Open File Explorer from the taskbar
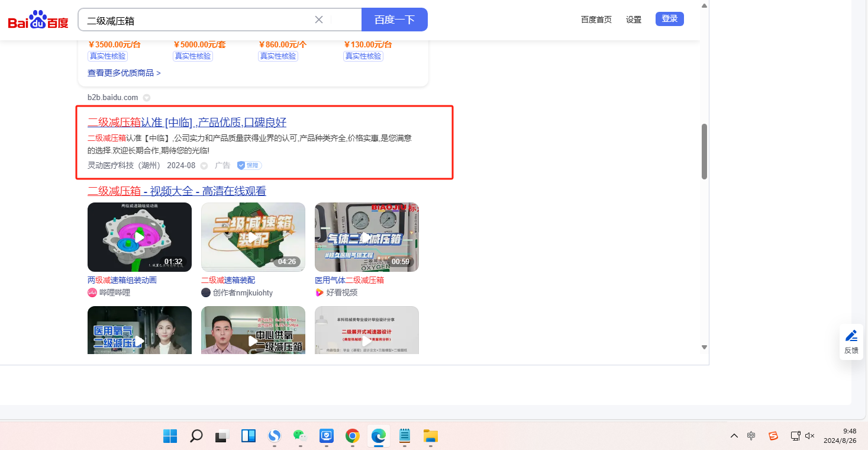Viewport: 868px width, 450px height. point(430,436)
